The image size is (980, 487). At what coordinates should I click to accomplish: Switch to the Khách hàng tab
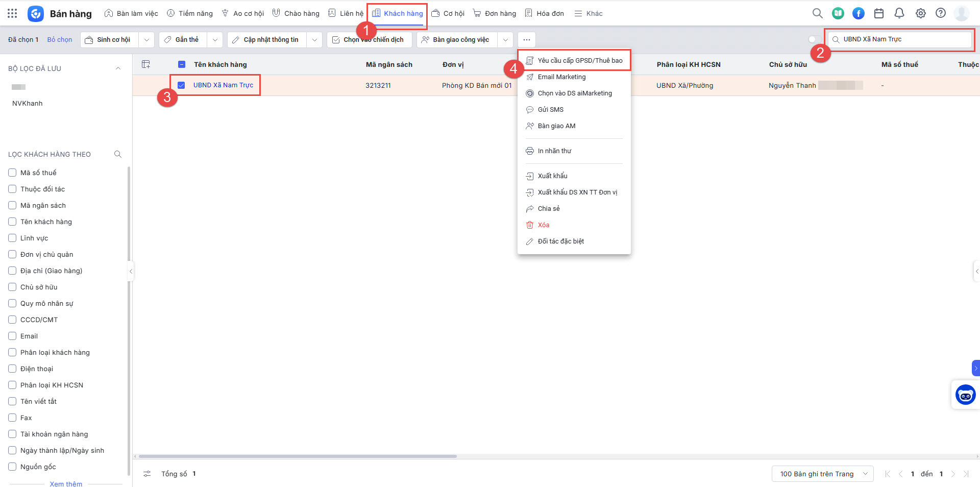coord(398,14)
